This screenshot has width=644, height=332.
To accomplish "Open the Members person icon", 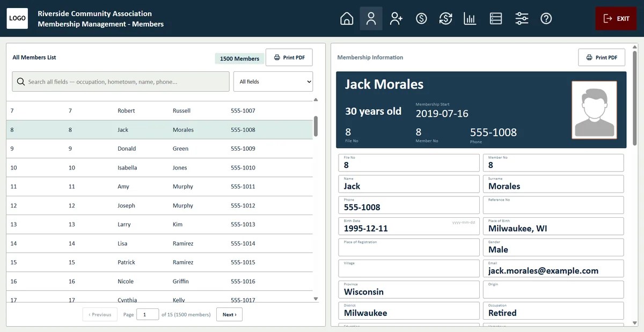I will 371,19.
